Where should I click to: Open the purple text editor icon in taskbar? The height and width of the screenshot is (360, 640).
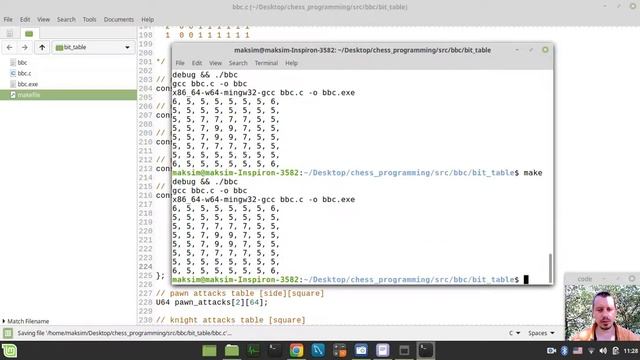(x=383, y=350)
